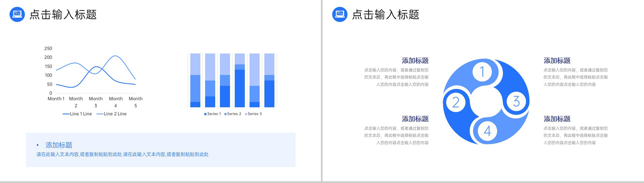
Task: Select circle number 2 in diagram
Action: (x=456, y=102)
